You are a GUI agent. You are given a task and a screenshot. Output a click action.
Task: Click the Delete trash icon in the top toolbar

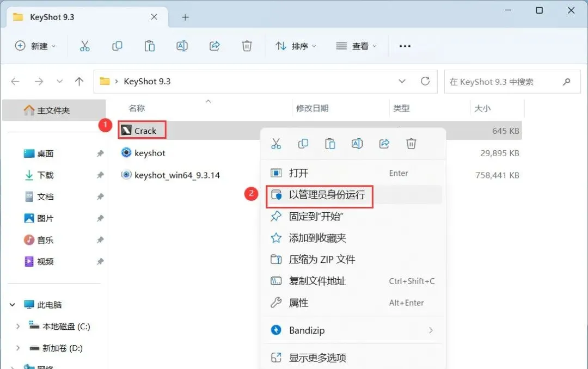tap(247, 46)
